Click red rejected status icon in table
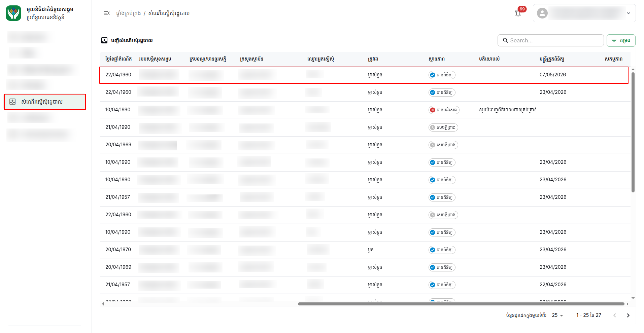Screen dimensions: 644x333 tap(433, 110)
